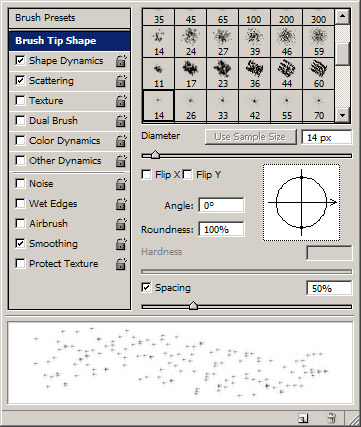Screen dimensions: 361x427
Task: Click the Roundness input field
Action: (x=221, y=229)
